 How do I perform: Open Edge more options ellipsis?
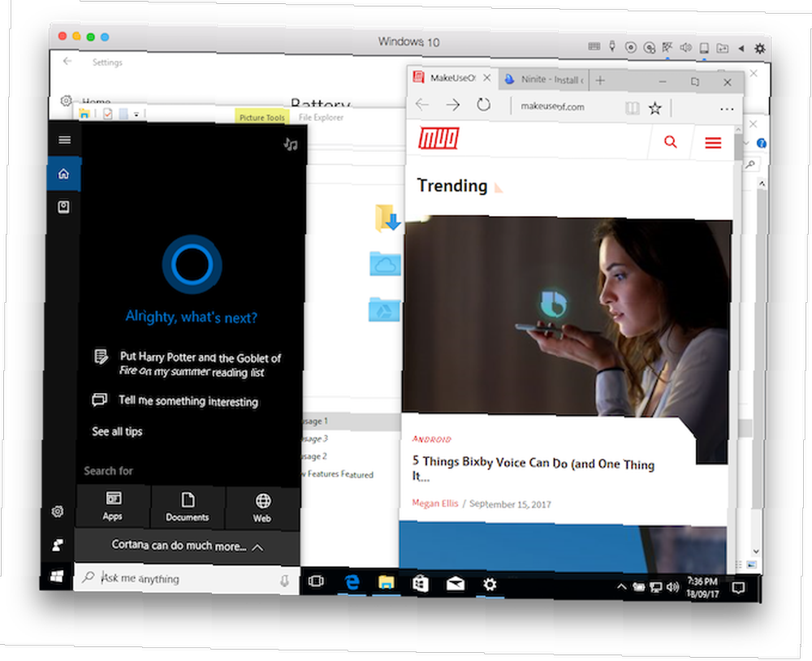point(727,109)
